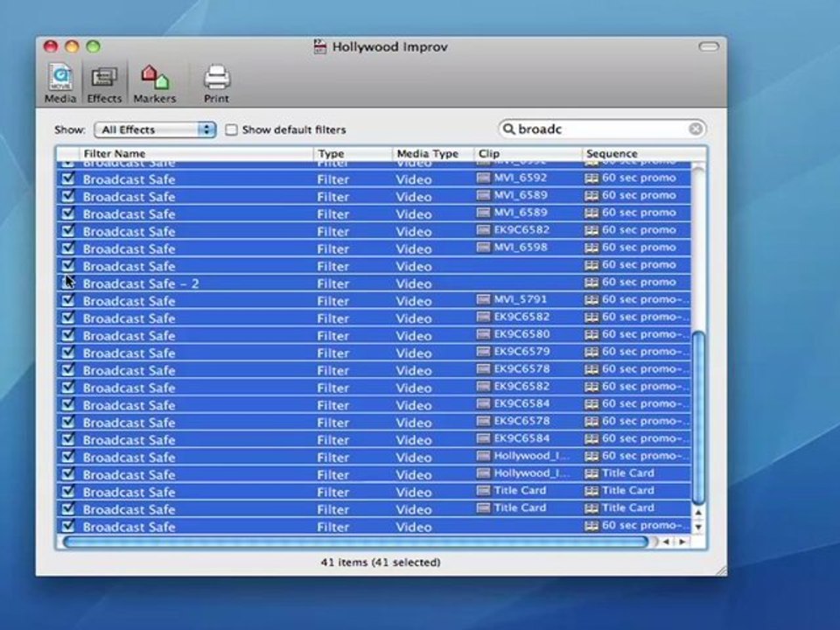Click the clip icon next to EK9C6580

(483, 334)
